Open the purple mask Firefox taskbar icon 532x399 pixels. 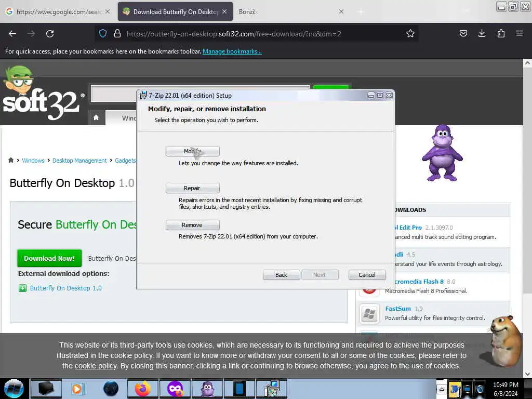(x=175, y=389)
